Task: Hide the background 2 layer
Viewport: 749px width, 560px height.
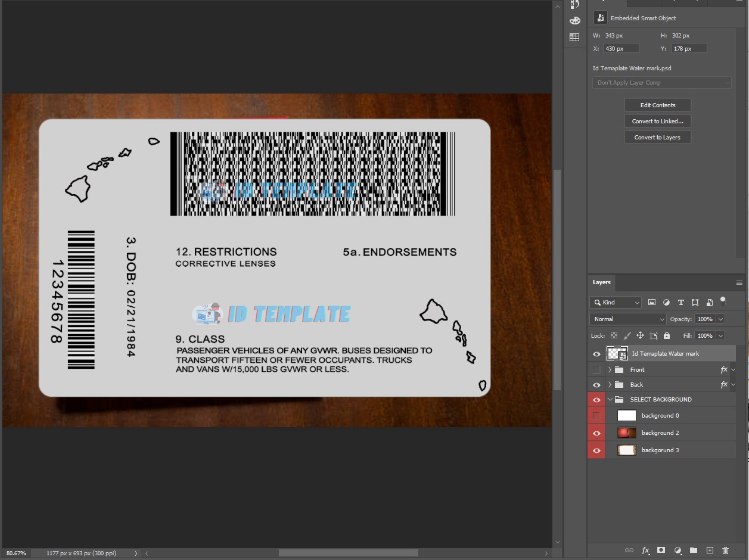Action: coord(596,433)
